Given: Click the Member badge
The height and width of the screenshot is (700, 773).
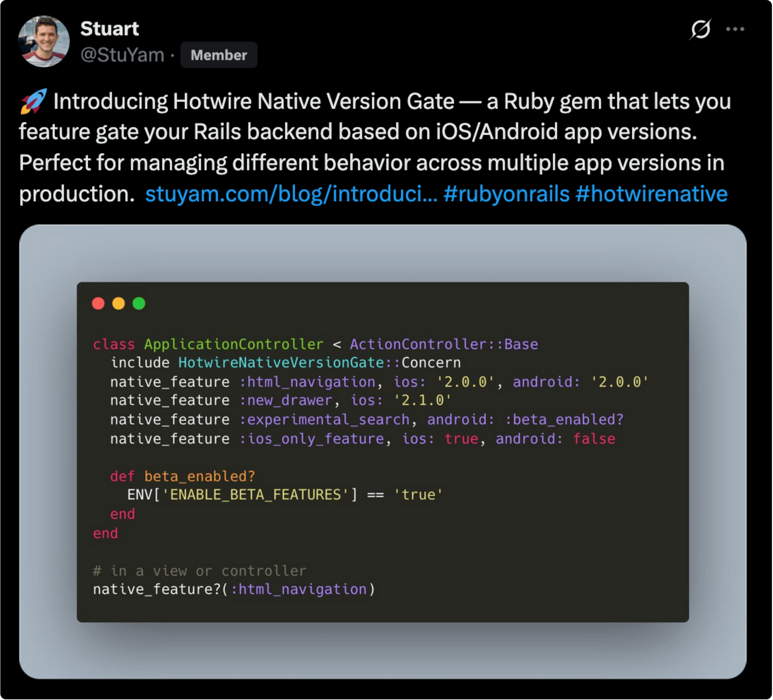Looking at the screenshot, I should (x=219, y=55).
